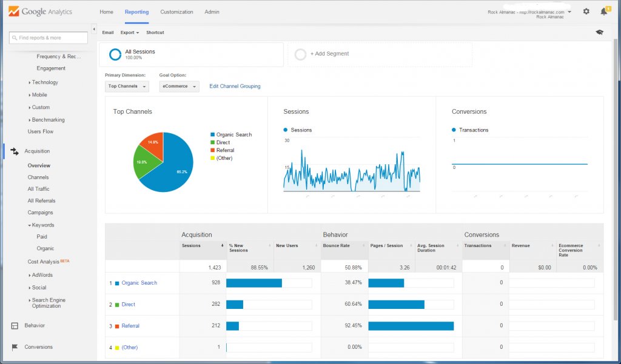
Task: Open the eCommerce goal option dropdown
Action: [x=179, y=87]
